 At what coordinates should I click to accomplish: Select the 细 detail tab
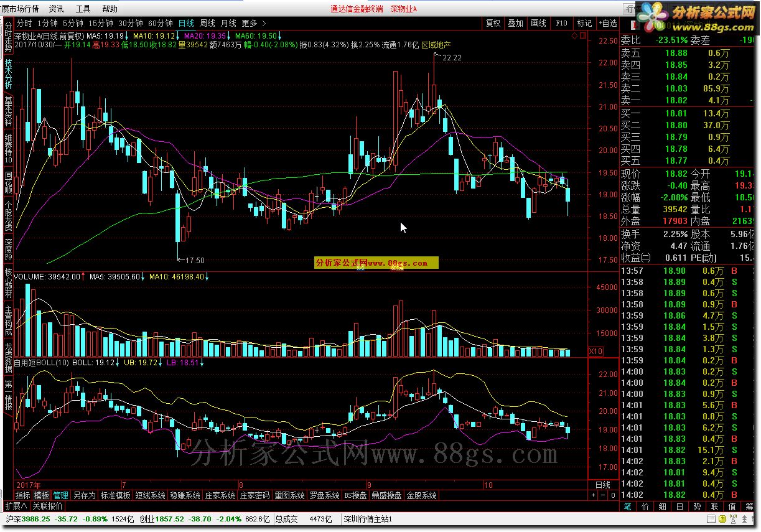click(x=663, y=506)
